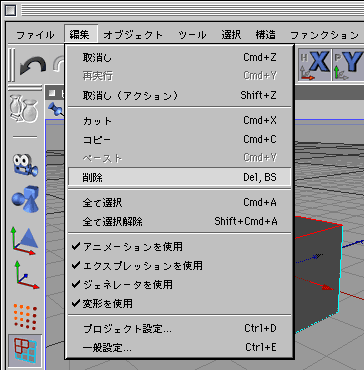Click the vases make-editable icon
This screenshot has width=364, height=370.
point(24,108)
